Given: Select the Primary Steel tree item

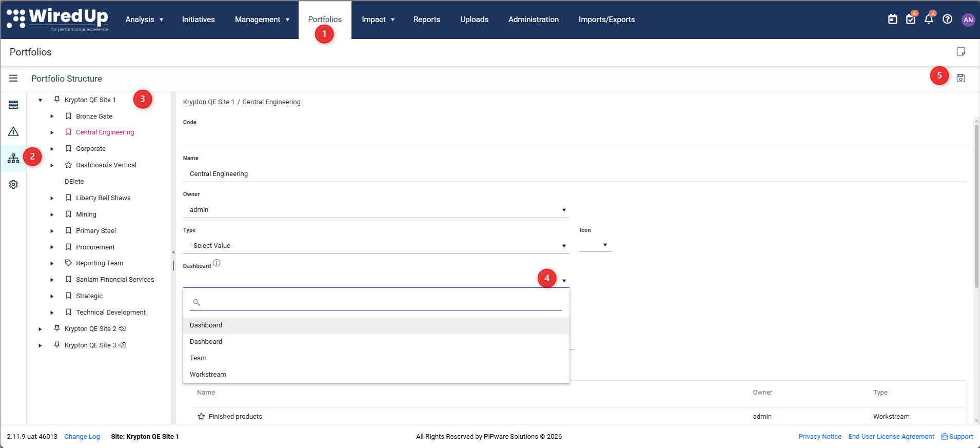Looking at the screenshot, I should pos(96,231).
